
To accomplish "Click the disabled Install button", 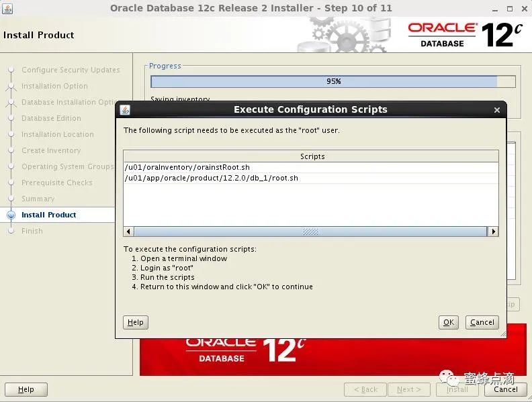I will pos(457,389).
